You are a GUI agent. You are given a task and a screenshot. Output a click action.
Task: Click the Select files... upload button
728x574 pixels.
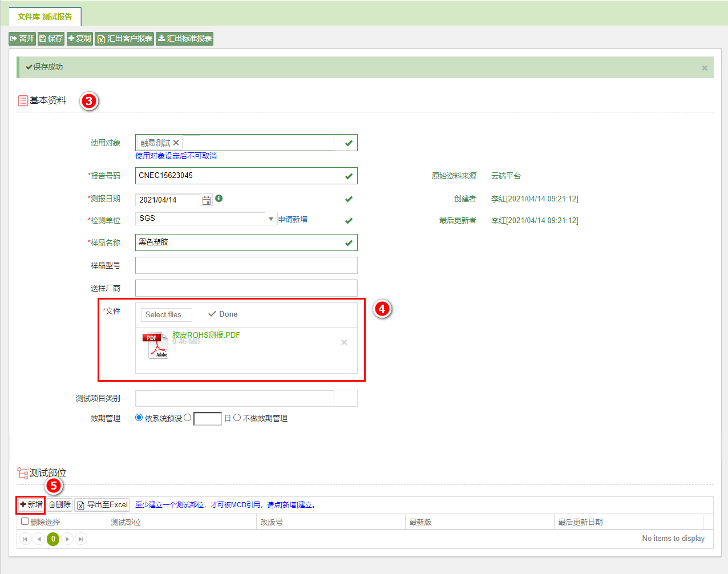(x=167, y=314)
